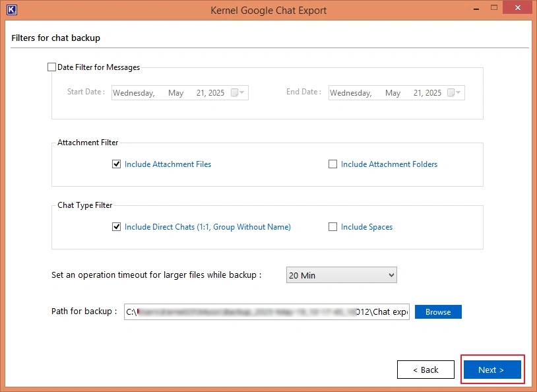Click the End Date field

click(x=396, y=93)
